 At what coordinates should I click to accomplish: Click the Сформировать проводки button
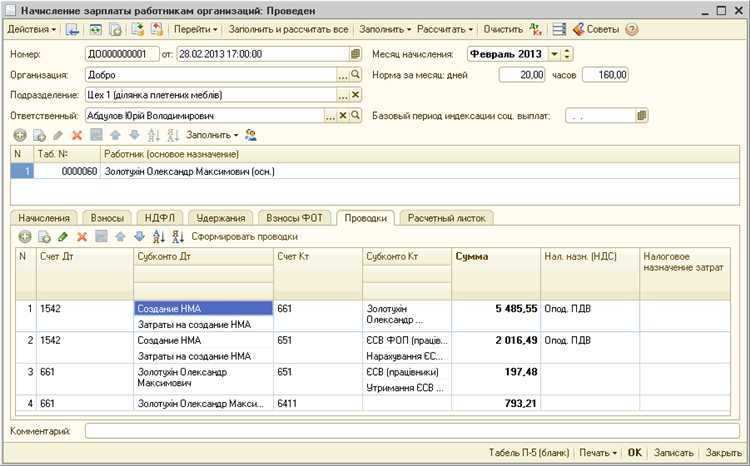pyautogui.click(x=245, y=237)
